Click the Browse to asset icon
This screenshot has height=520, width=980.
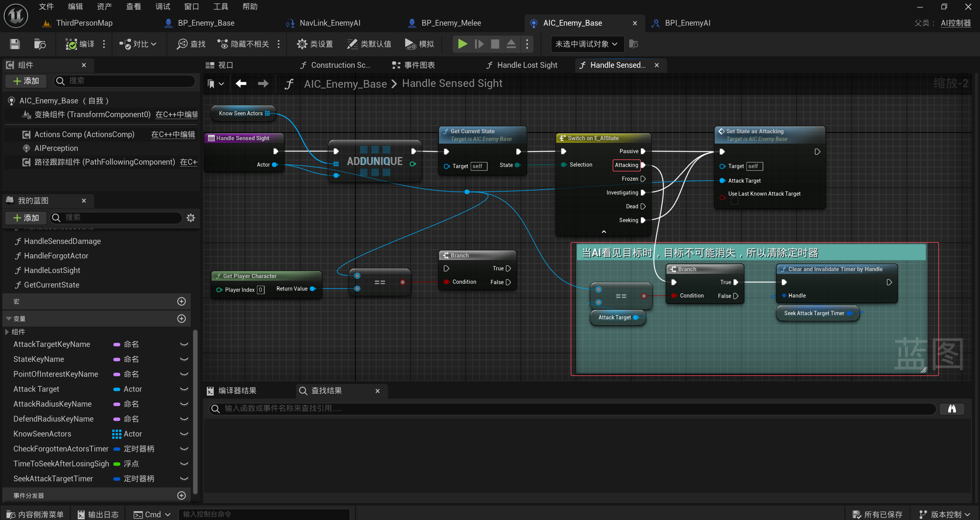(x=40, y=44)
